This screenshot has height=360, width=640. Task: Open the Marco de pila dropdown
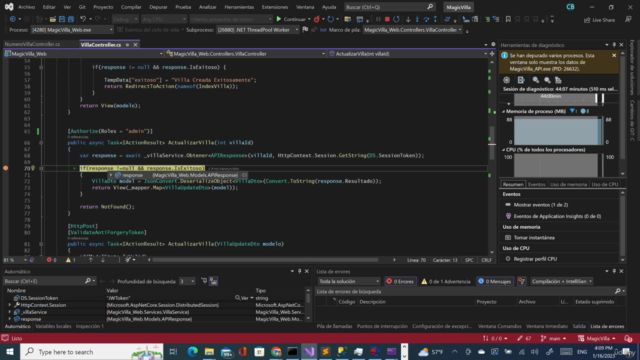click(x=413, y=30)
